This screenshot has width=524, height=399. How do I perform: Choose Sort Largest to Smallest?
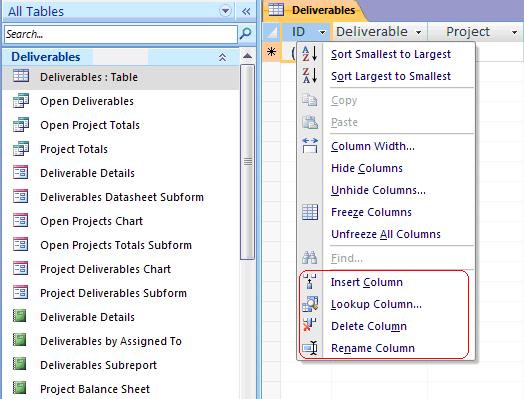[391, 76]
